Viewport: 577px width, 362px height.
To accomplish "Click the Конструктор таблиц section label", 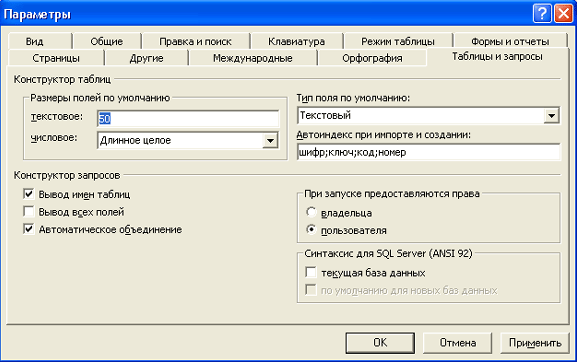I will [62, 79].
